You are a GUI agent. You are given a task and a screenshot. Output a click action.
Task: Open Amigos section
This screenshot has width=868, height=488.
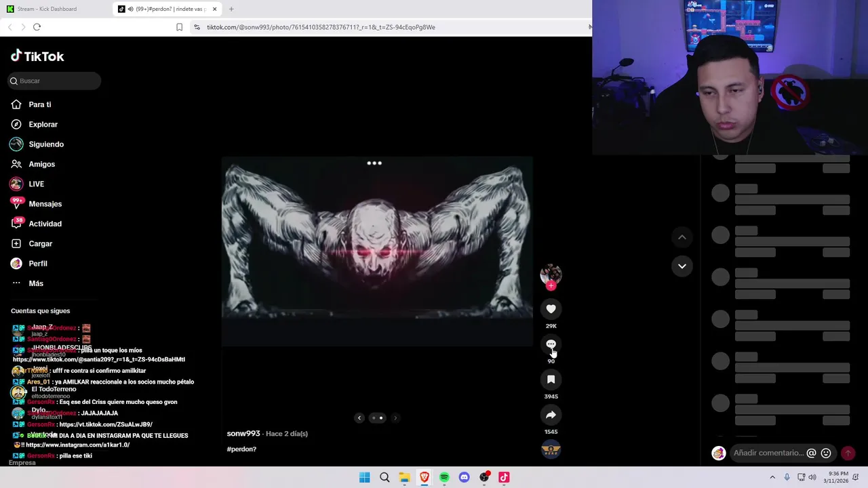point(41,164)
